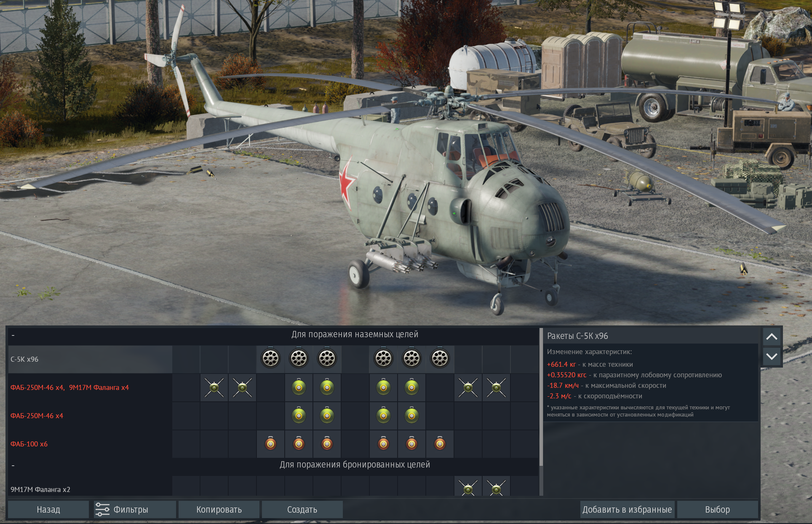Click last FAB-100 bomb icon in row
This screenshot has height=524, width=812.
coord(440,444)
